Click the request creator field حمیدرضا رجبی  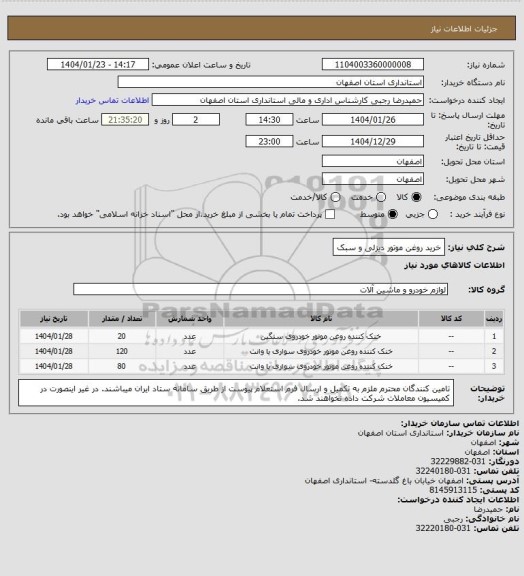[288, 100]
